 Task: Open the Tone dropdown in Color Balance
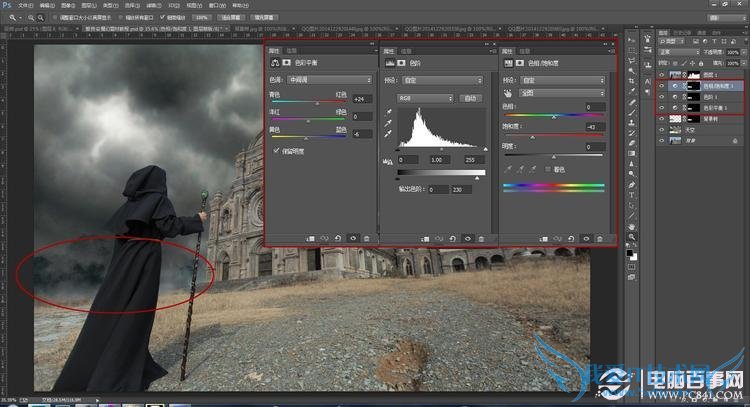pos(328,79)
